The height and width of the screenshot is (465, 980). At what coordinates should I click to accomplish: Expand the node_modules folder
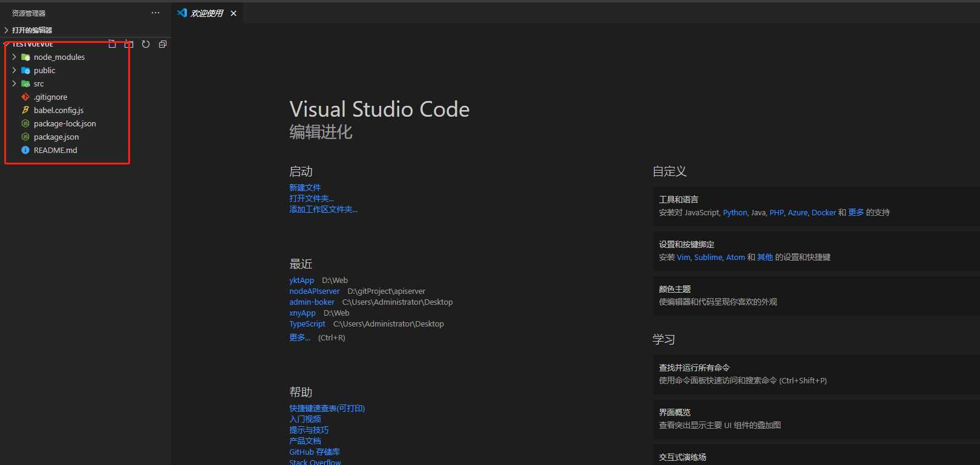tap(59, 57)
